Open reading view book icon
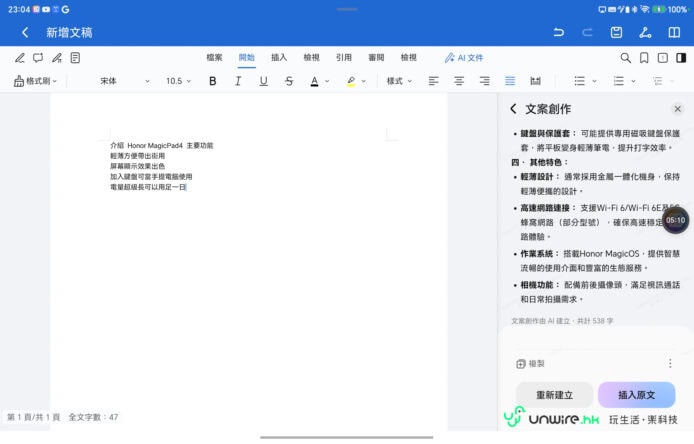This screenshot has width=694, height=444. (x=674, y=32)
